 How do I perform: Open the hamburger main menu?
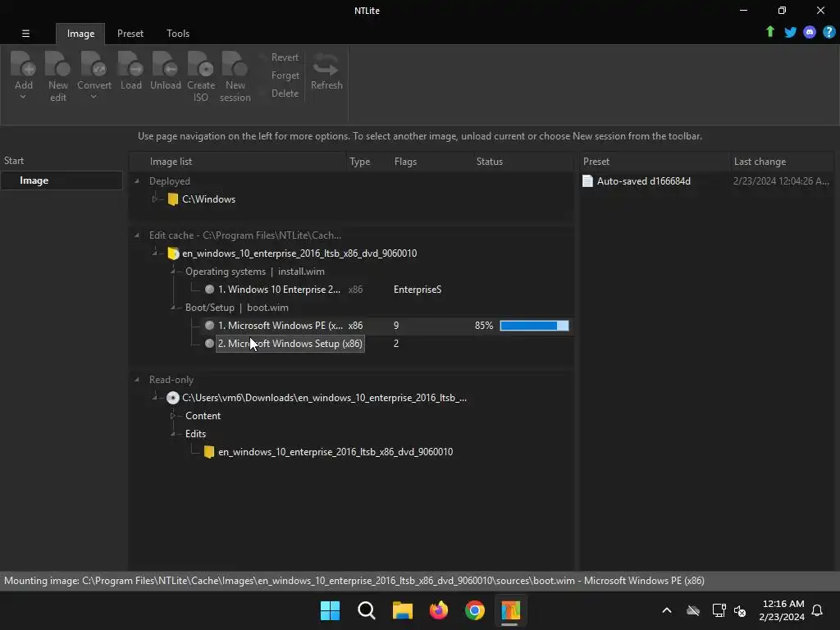click(25, 33)
